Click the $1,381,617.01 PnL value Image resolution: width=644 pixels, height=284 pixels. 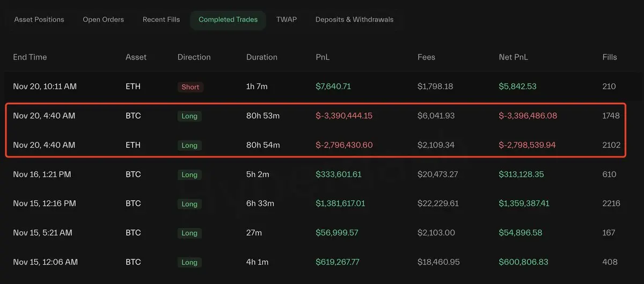(x=340, y=204)
